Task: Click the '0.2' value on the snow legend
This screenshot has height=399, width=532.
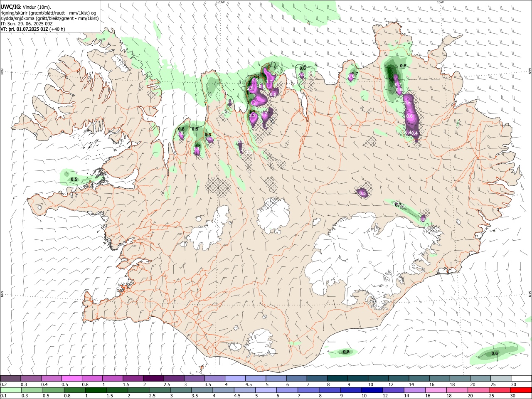Action: tap(4, 384)
